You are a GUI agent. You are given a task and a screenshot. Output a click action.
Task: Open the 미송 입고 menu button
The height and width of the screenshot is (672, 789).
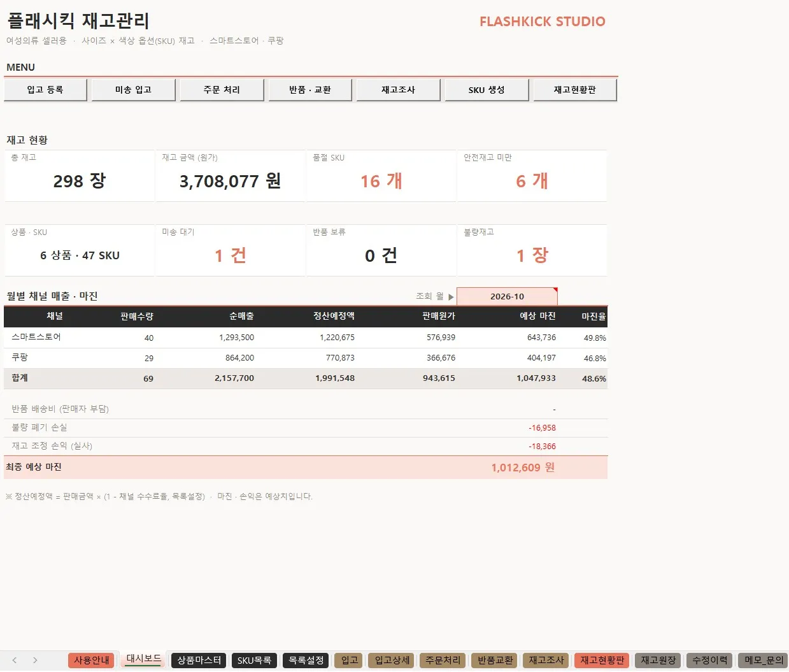[x=134, y=90]
